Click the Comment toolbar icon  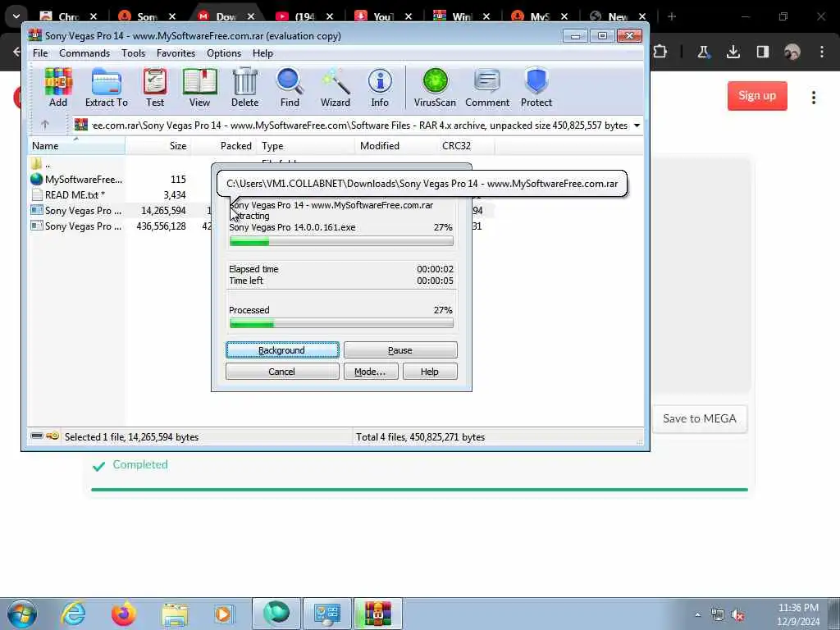pyautogui.click(x=487, y=87)
